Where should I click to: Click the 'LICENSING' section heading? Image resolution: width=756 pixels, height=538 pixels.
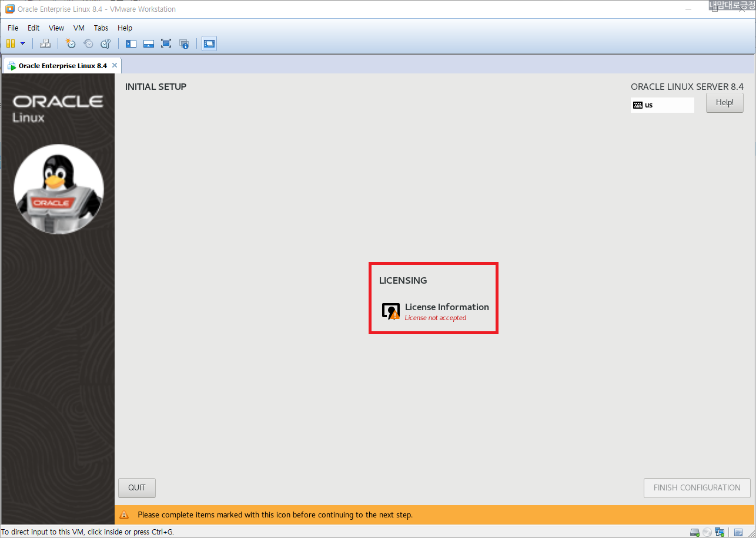pyautogui.click(x=403, y=281)
